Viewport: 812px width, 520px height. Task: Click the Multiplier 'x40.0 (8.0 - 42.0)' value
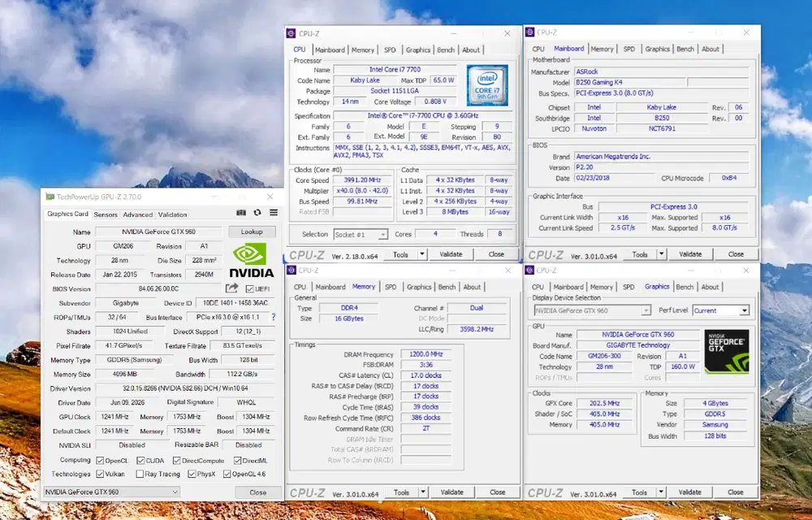click(x=362, y=191)
